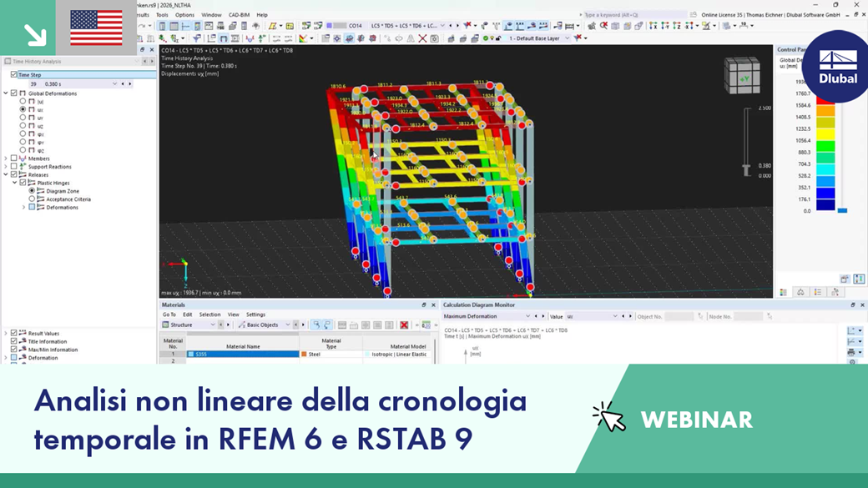This screenshot has height=488, width=868.
Task: Open the 1 - Default Base Layer dropdown
Action: point(567,38)
